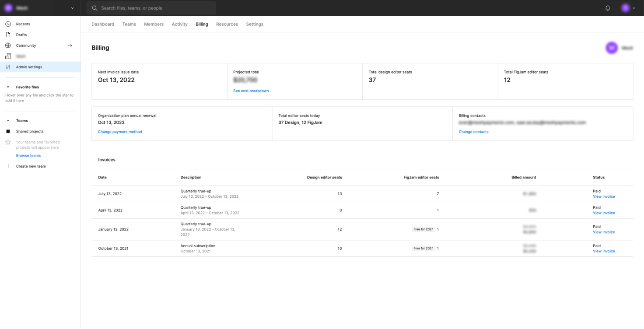This screenshot has width=644, height=329.
Task: Open the workspace switcher dropdown
Action: point(72,8)
